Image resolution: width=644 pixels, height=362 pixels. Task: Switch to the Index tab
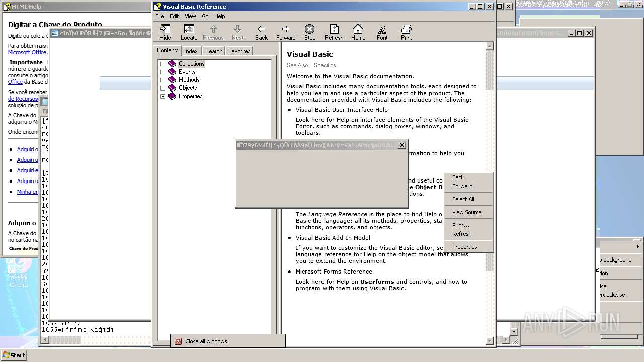[191, 51]
